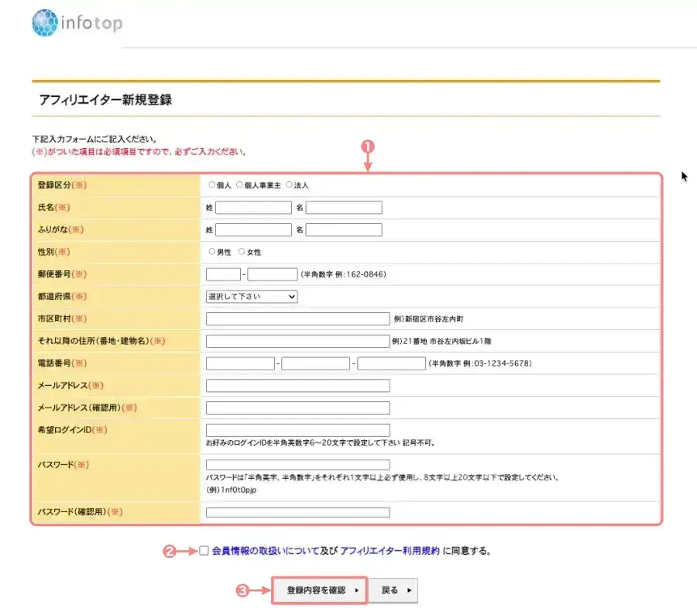Click the 戻る back button

click(x=392, y=589)
